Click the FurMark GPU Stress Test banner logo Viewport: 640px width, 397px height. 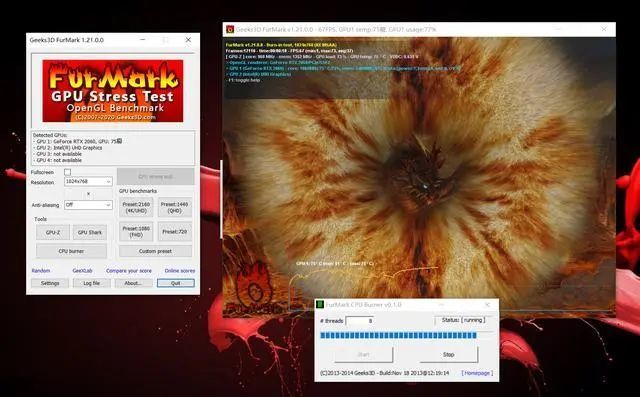pos(113,91)
